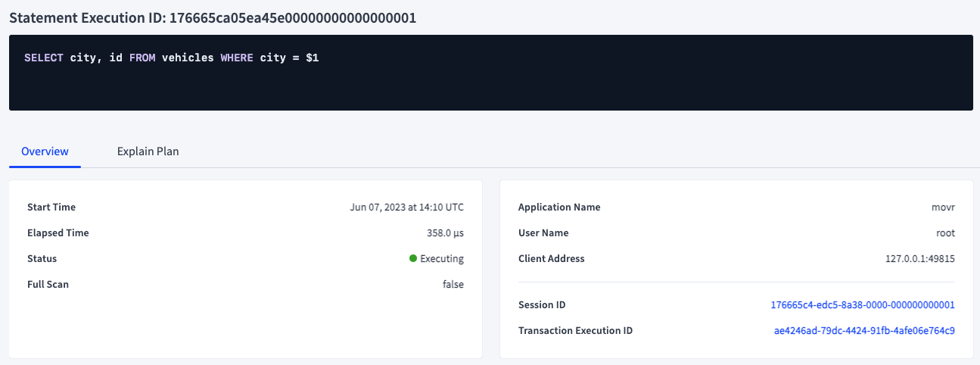Viewport: 980px width, 365px height.
Task: Click the elapsed time value 358.0 µs
Action: (x=445, y=233)
